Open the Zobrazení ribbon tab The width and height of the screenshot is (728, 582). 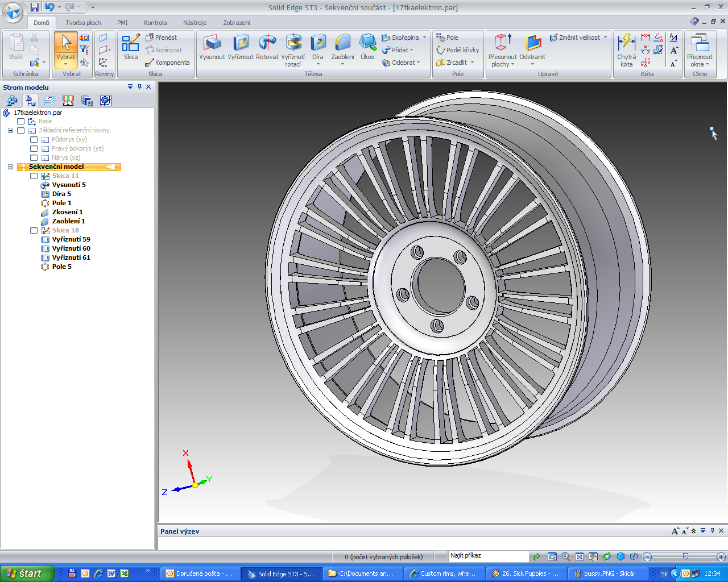(x=236, y=23)
